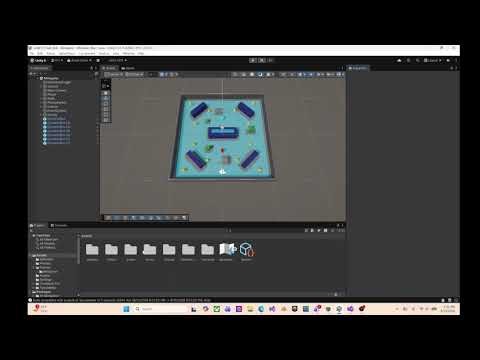Open the weather widget on taskbar
This screenshot has width=480, height=360.
coord(41,309)
